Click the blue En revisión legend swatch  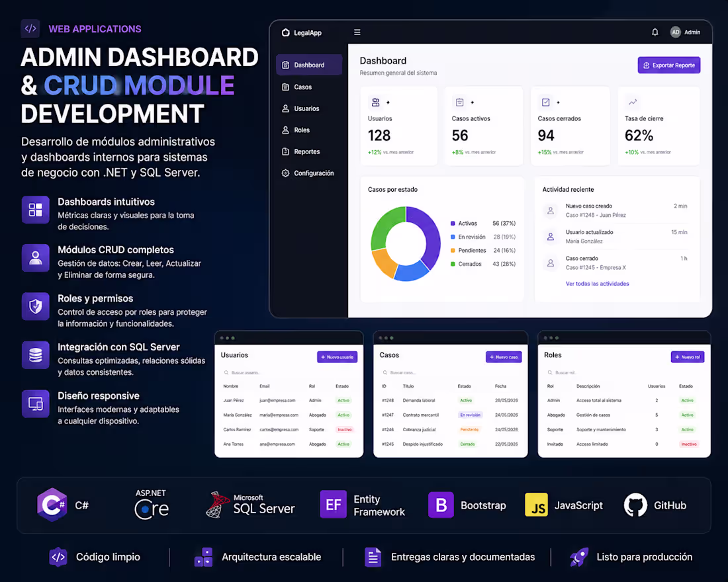tap(453, 237)
